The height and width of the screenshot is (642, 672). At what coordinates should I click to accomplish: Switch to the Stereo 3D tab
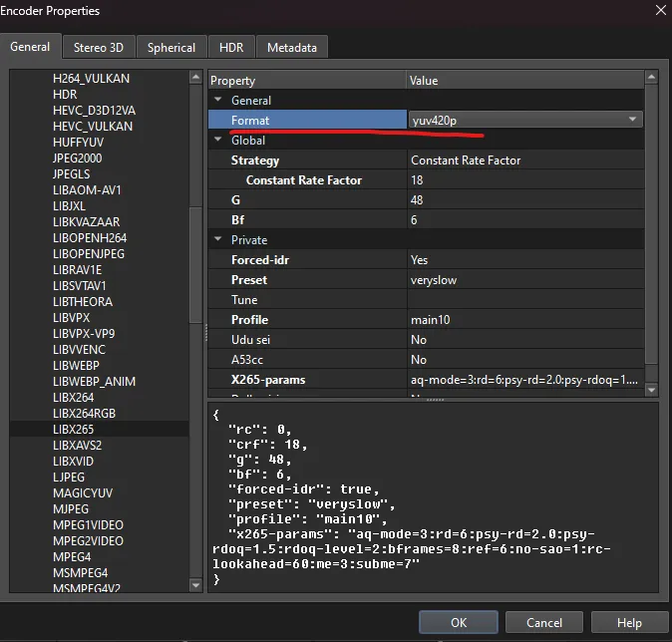(98, 47)
